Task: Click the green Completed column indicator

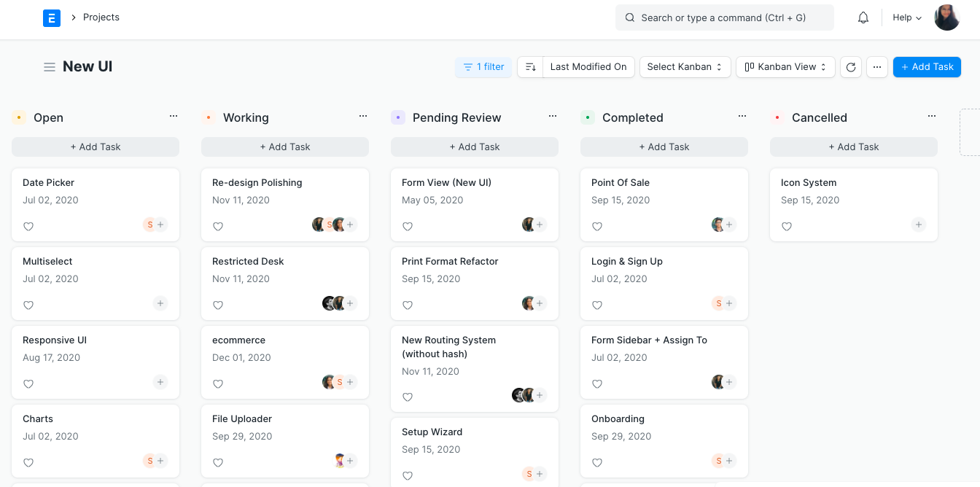Action: (588, 117)
